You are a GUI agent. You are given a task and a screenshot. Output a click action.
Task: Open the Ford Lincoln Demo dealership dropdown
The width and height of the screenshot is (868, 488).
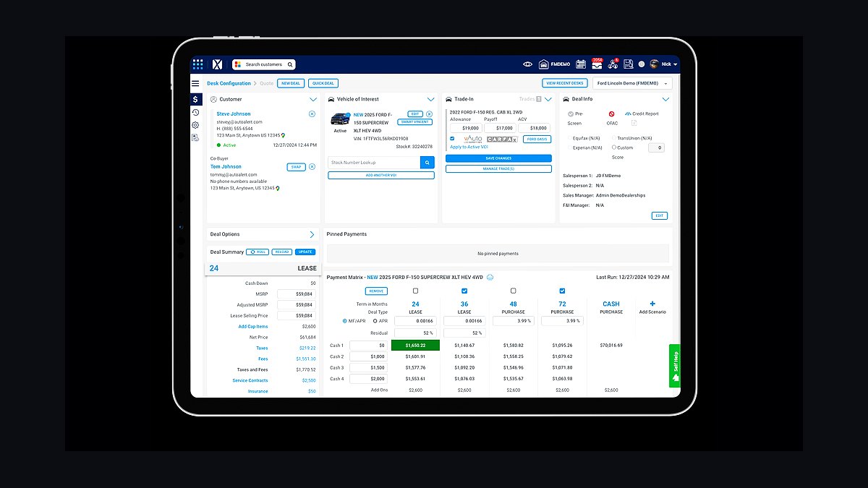[632, 83]
